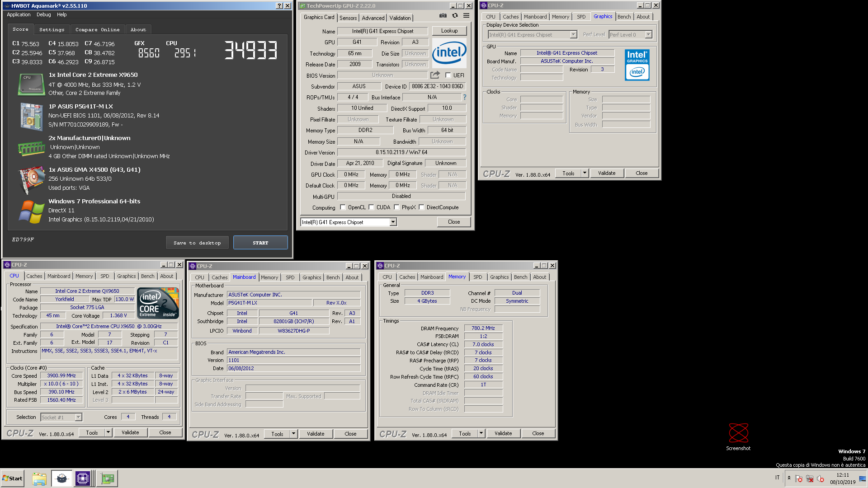Open About tab in CPU-Z Graphics window
The image size is (868, 488).
coord(643,17)
